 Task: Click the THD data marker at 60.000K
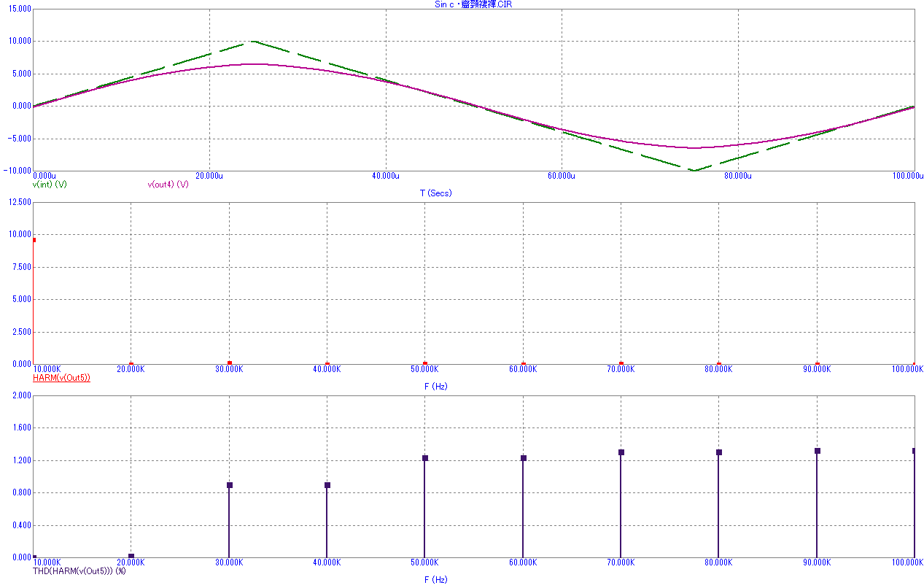(x=523, y=458)
